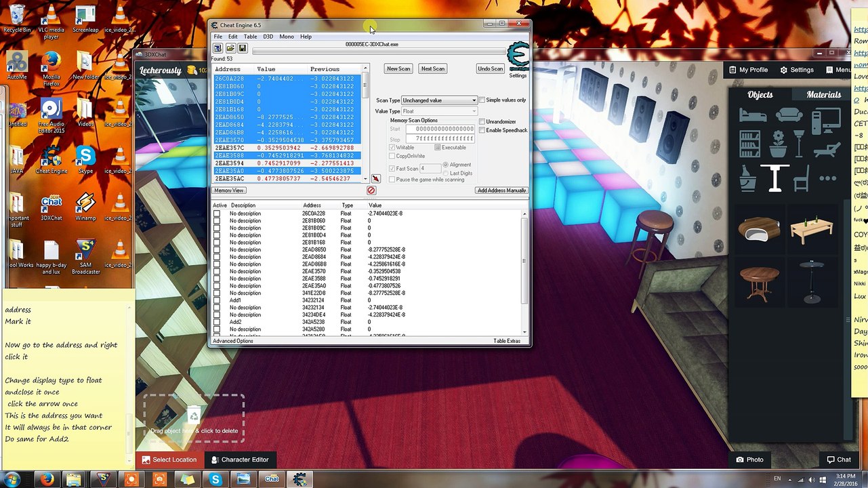Click the Stop address input field
The height and width of the screenshot is (488, 868).
click(x=440, y=139)
